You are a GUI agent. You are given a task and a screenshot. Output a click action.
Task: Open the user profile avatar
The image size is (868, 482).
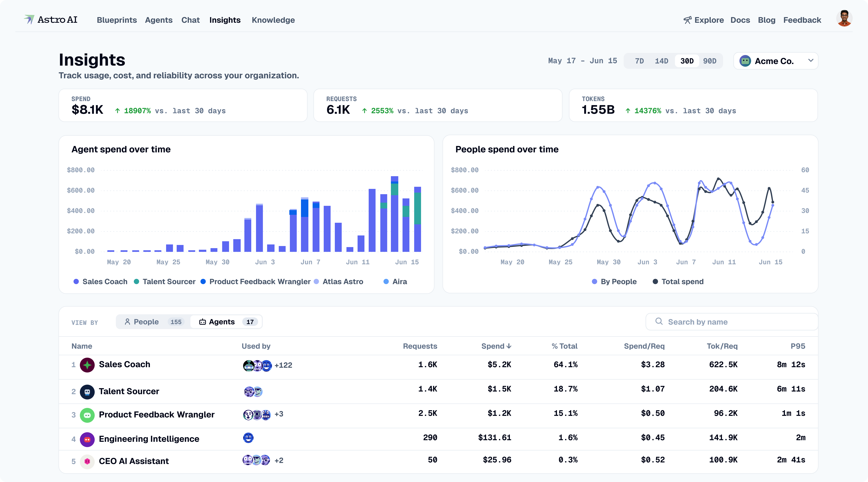point(844,19)
